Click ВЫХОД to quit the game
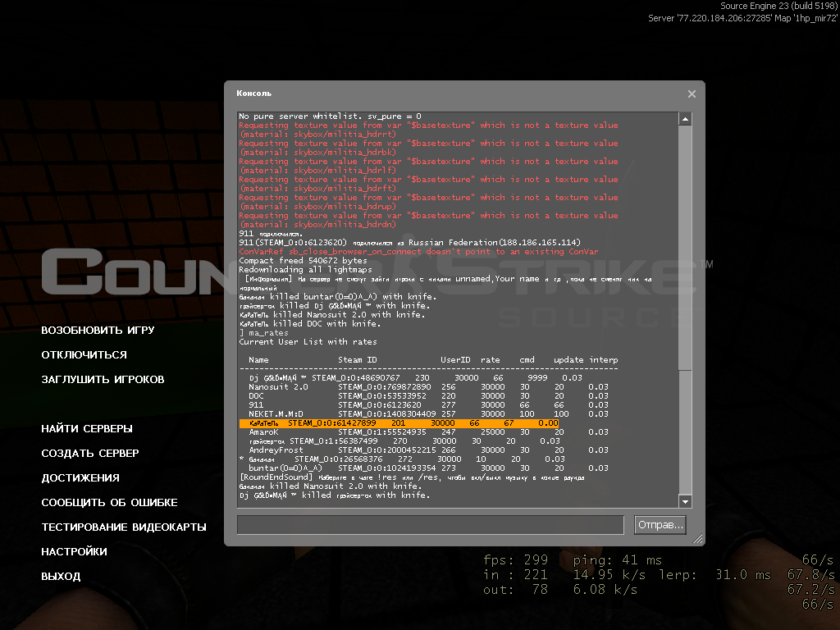Screen dimensions: 840x630 click(61, 577)
